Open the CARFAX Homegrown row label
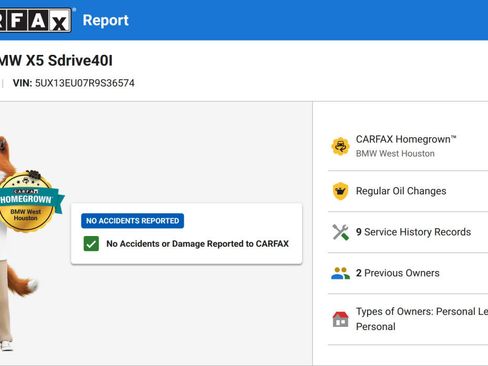 [x=406, y=139]
